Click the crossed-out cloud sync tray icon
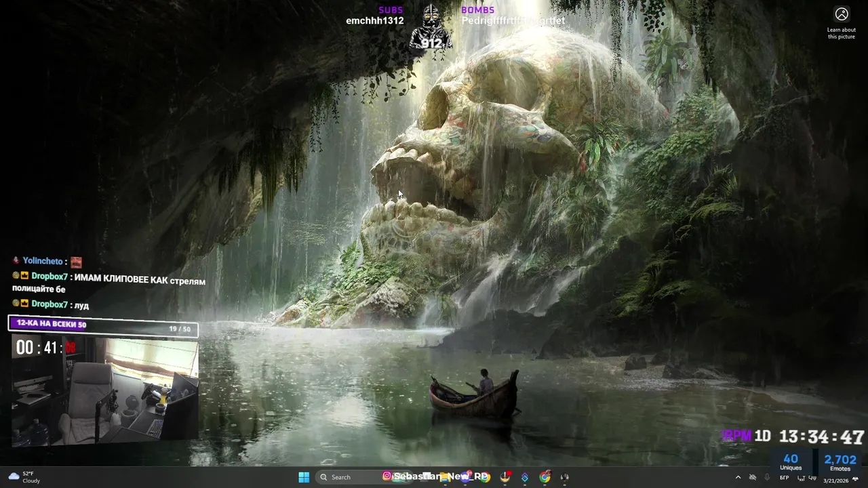Image resolution: width=868 pixels, height=488 pixels. 753,477
